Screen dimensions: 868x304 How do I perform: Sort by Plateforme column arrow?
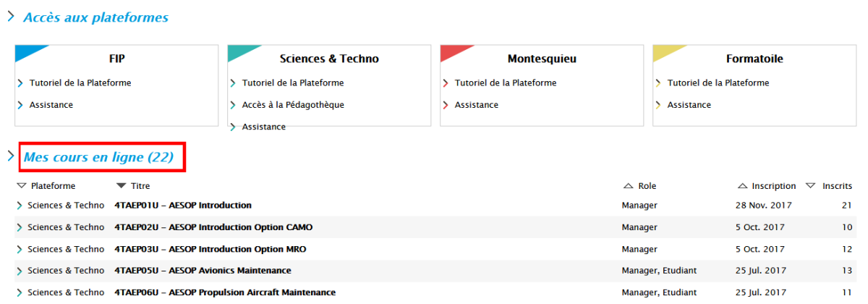pos(22,186)
